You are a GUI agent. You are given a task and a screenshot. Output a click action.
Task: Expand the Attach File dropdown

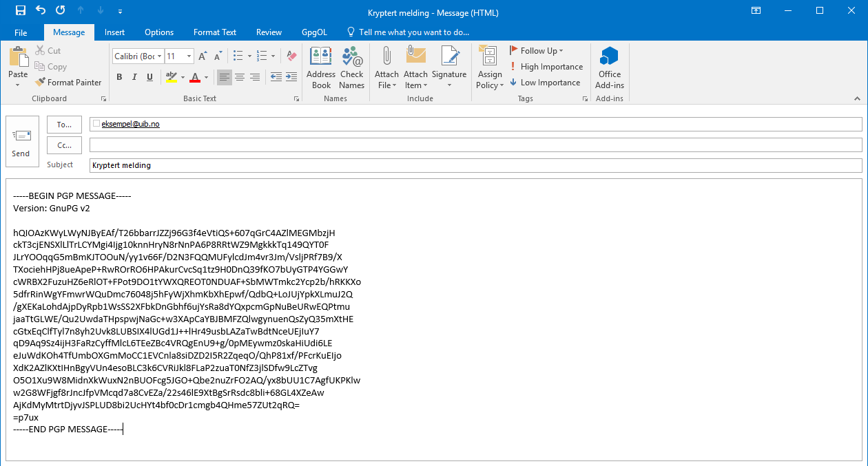pyautogui.click(x=386, y=85)
